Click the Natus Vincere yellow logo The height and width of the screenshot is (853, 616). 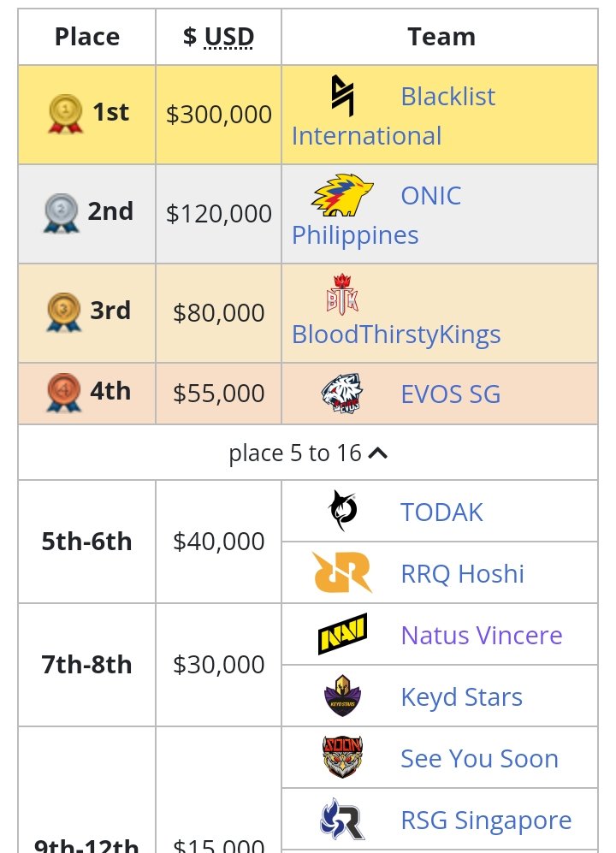point(342,635)
